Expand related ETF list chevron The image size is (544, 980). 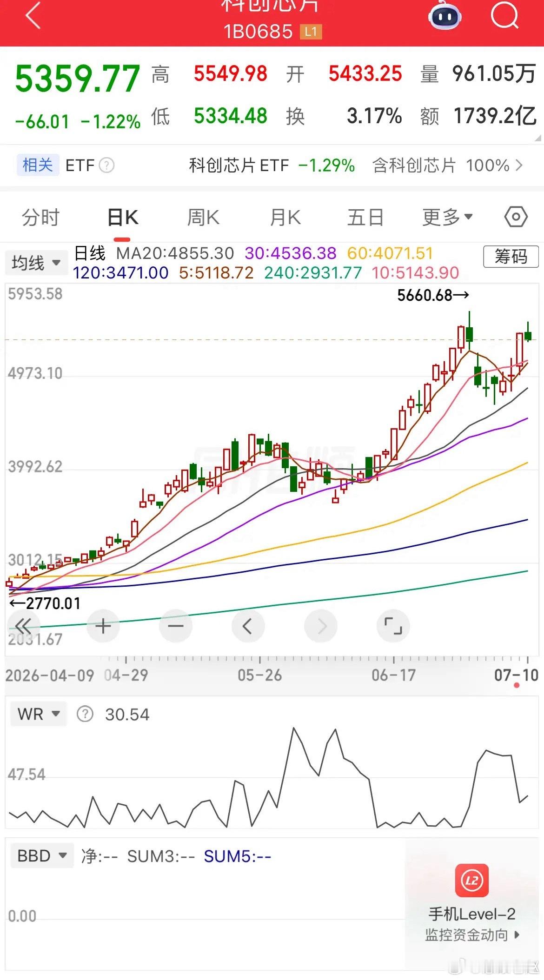[x=519, y=165]
